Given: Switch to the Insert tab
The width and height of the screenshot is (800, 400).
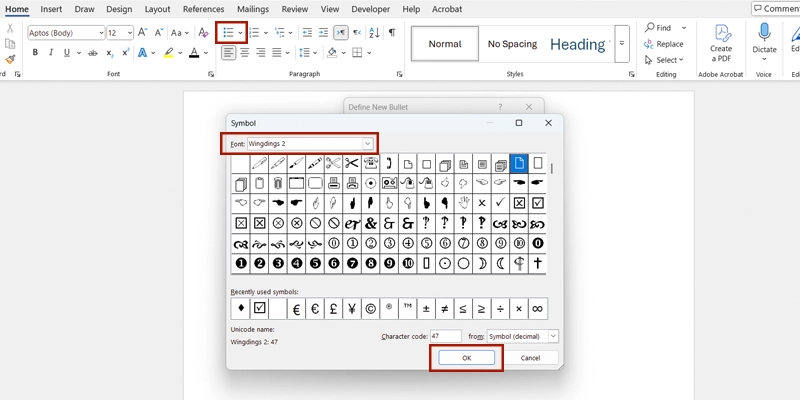Looking at the screenshot, I should [51, 9].
